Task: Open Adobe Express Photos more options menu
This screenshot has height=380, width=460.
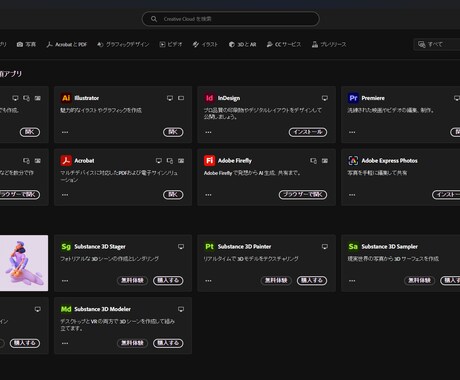Action: [x=352, y=195]
